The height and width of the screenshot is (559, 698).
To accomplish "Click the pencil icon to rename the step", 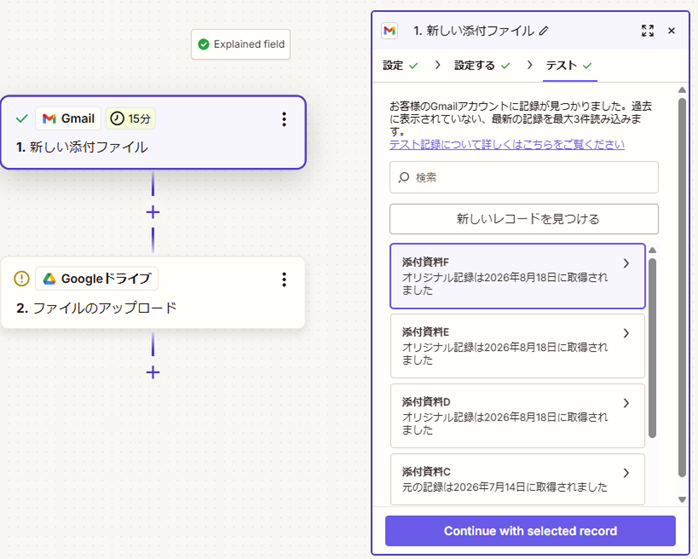I will tap(544, 31).
